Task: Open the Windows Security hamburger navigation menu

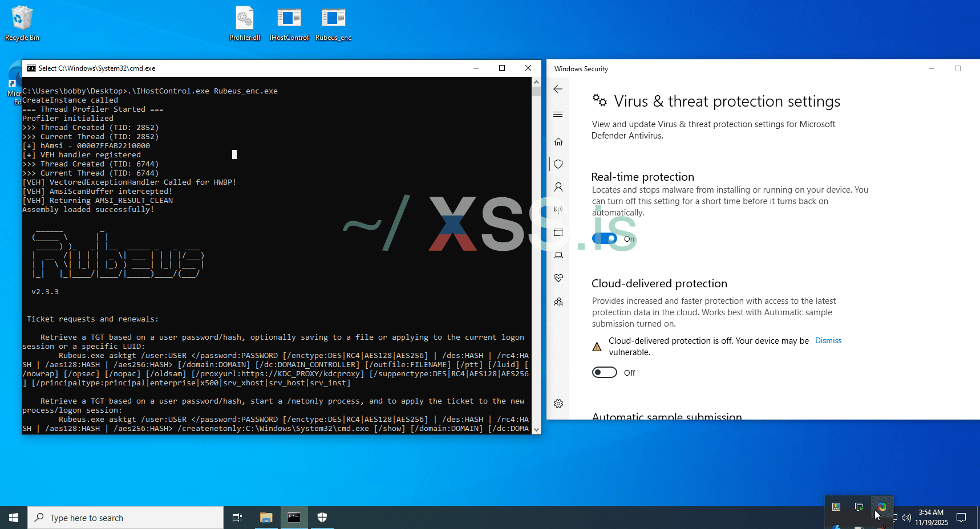Action: pos(558,115)
